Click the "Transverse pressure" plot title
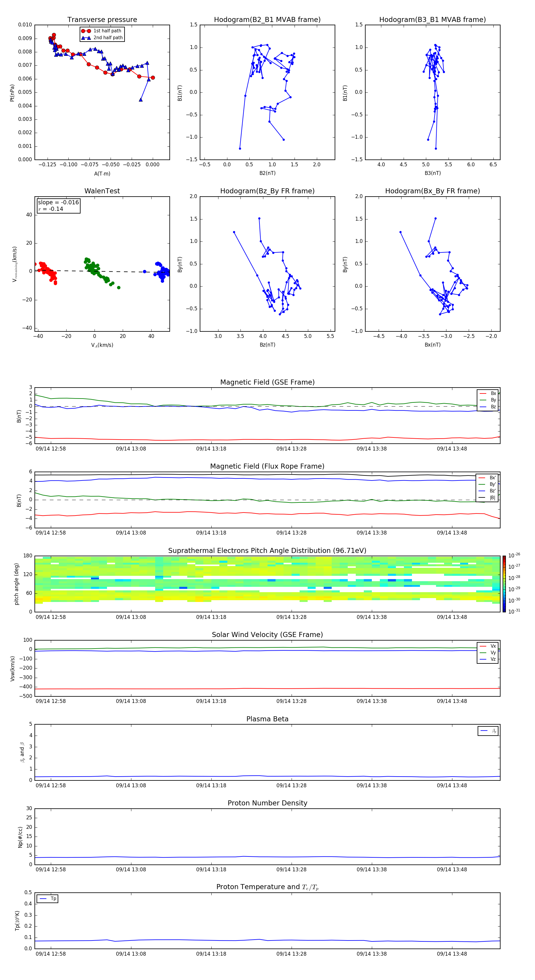This screenshot has width=535, height=980. (102, 20)
